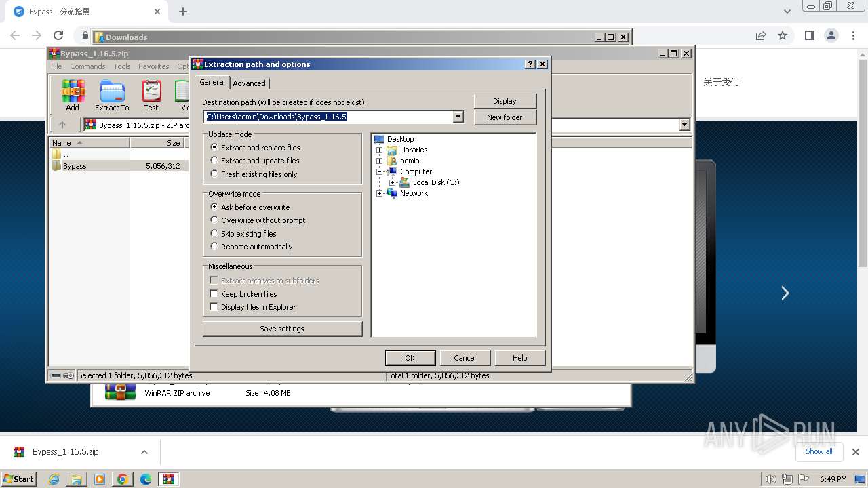Click the WinRAR taskbar icon
868x488 pixels.
[169, 479]
